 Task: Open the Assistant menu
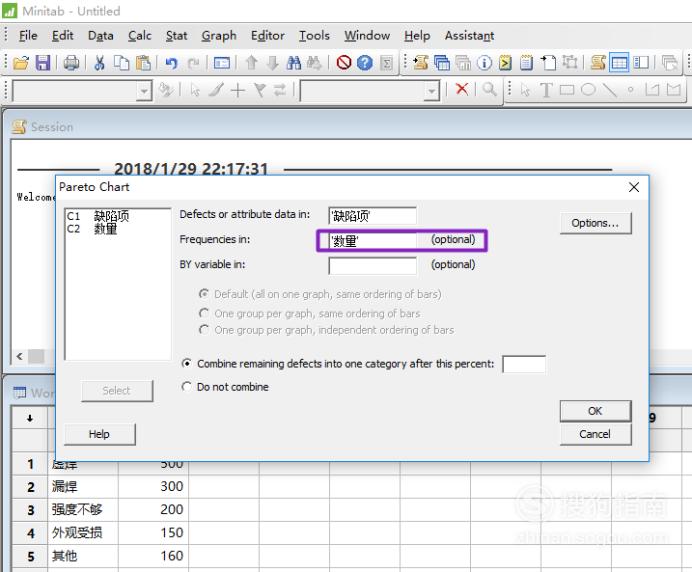[x=469, y=36]
